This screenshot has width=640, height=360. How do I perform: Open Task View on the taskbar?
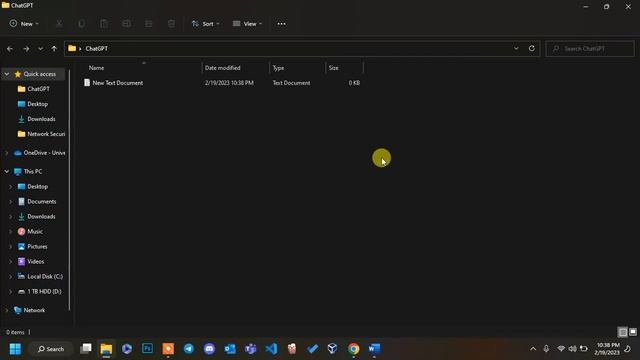click(86, 349)
